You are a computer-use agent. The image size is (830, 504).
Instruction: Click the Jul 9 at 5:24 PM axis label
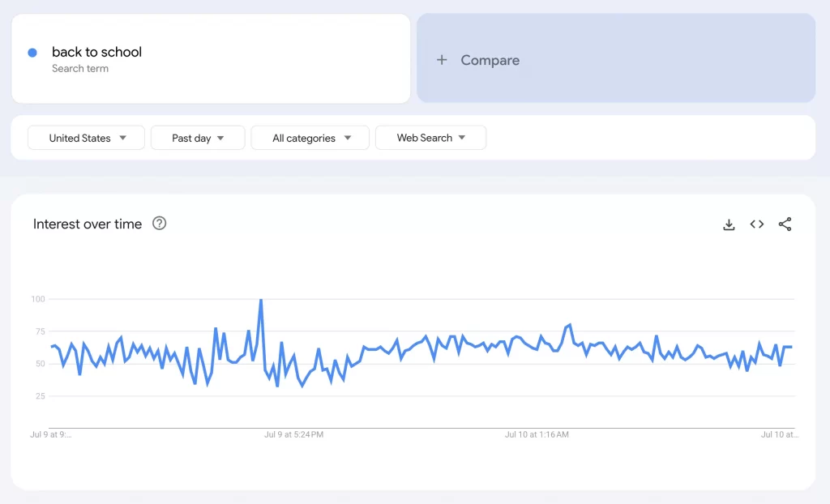pyautogui.click(x=293, y=434)
